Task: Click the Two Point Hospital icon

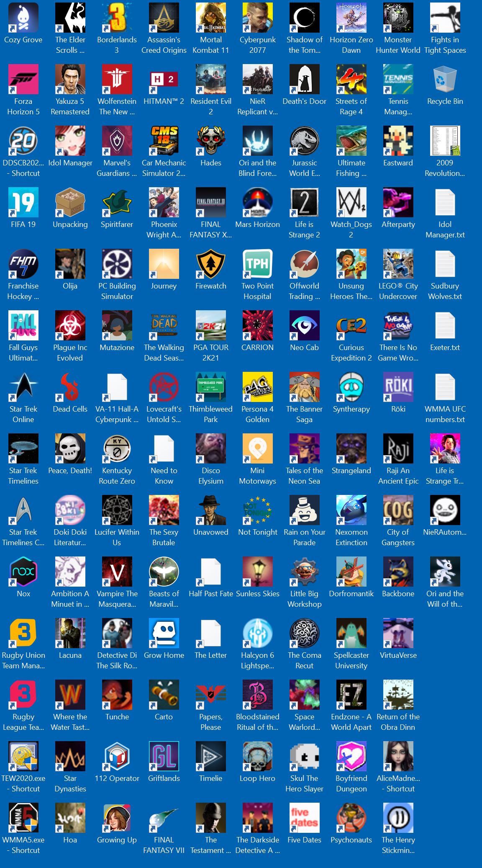Action: 258,264
